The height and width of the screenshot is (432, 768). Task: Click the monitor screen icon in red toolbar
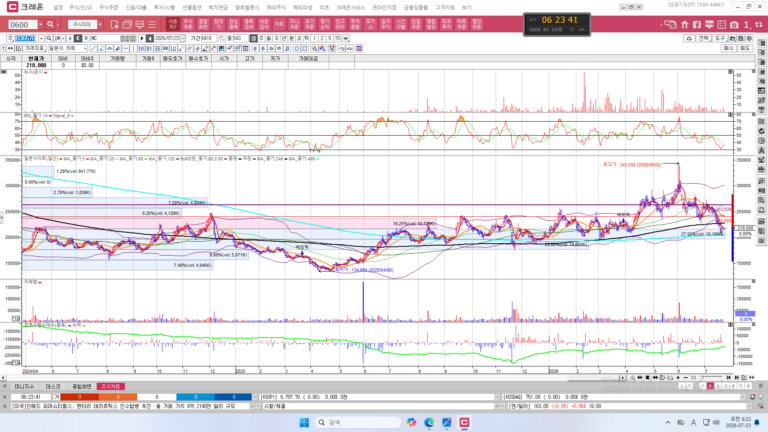140,24
